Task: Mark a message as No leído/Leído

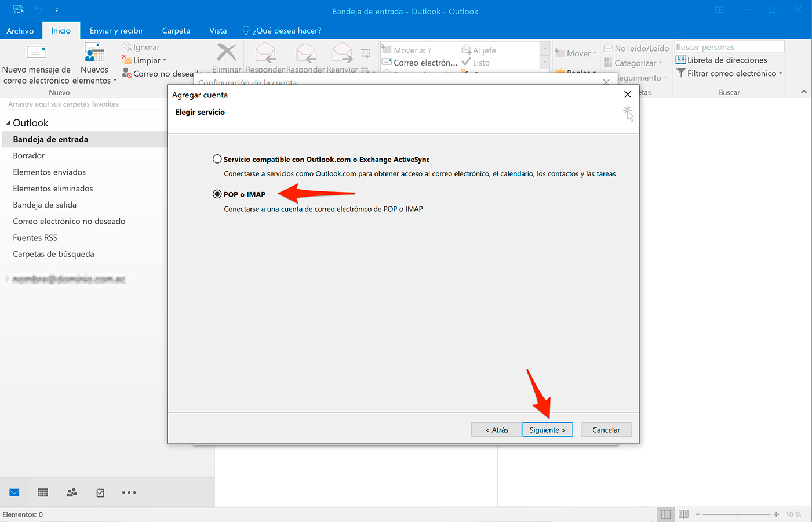Action: pos(636,48)
